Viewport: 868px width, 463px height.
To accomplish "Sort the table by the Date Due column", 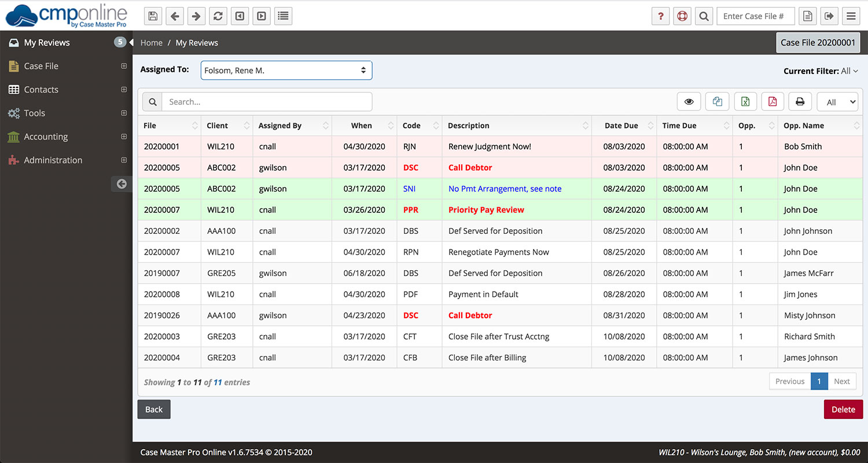I will 624,126.
